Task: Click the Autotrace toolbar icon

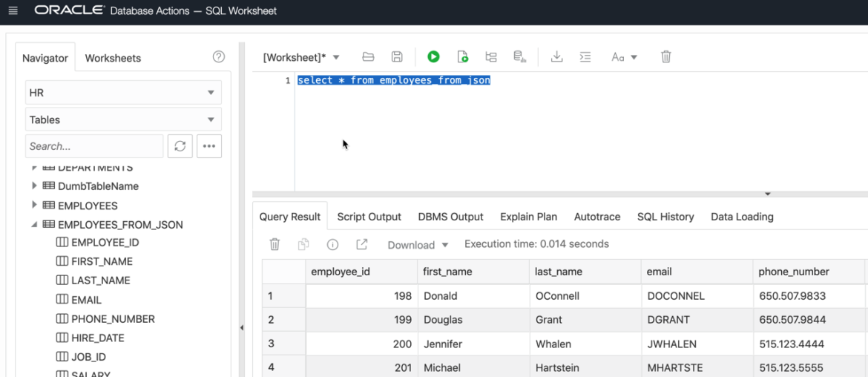Action: [519, 57]
